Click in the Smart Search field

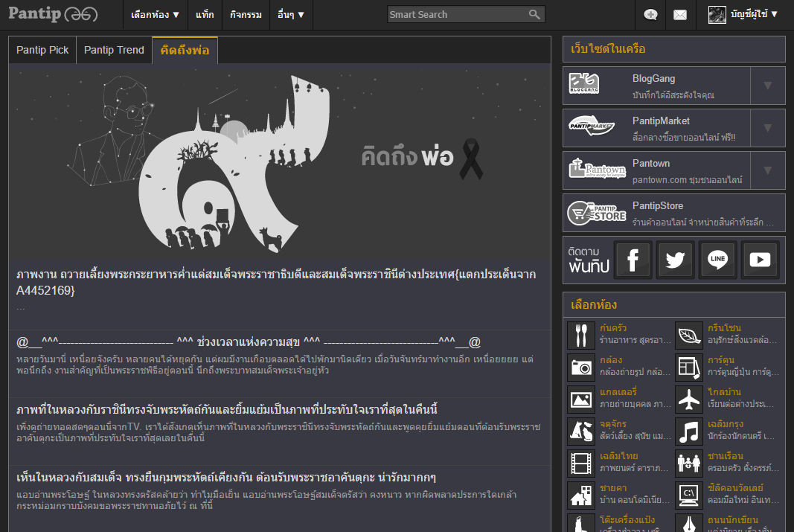[455, 14]
